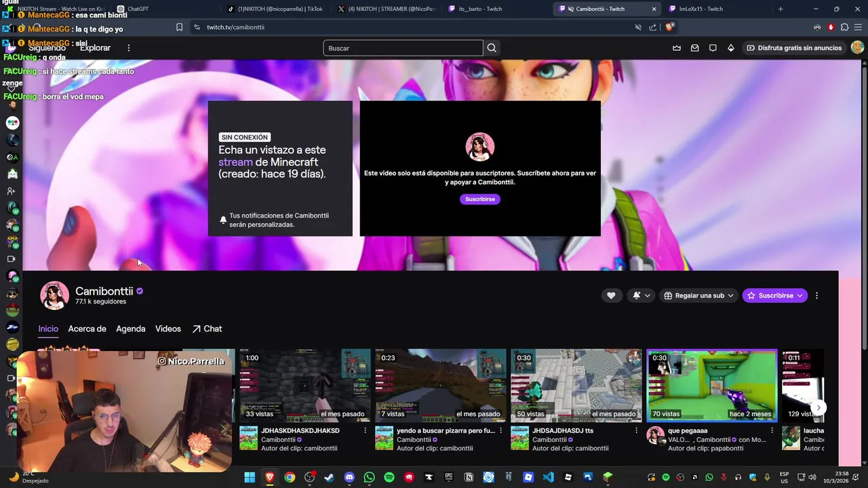
Task: Open the 0:30 clip thumbnail with 50 vistas
Action: 576,386
